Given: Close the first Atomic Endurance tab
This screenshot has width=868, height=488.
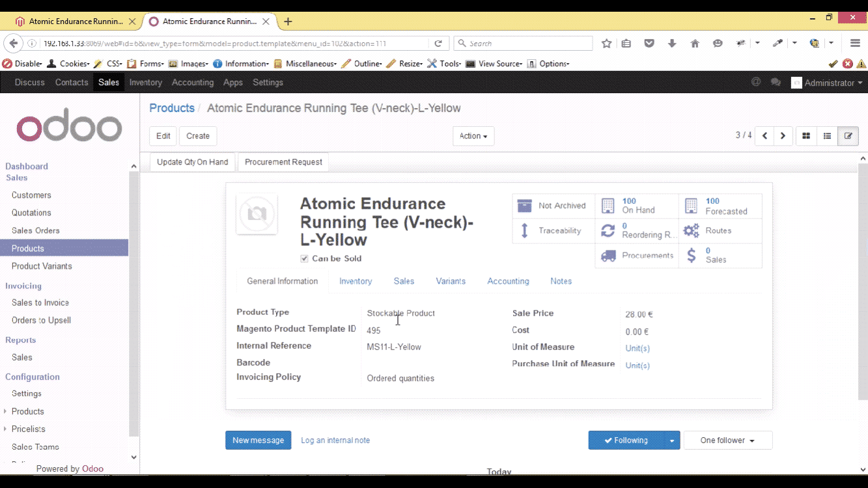Looking at the screenshot, I should [133, 21].
